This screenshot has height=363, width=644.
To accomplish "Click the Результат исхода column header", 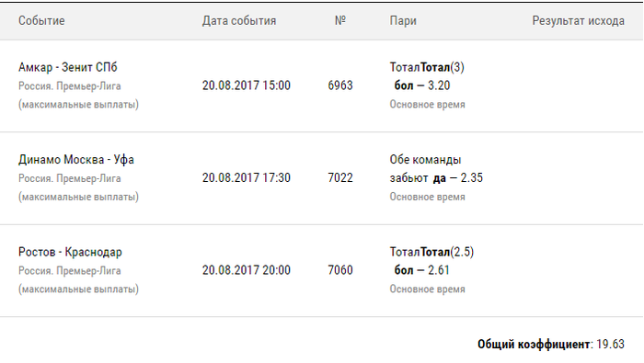I will point(578,20).
